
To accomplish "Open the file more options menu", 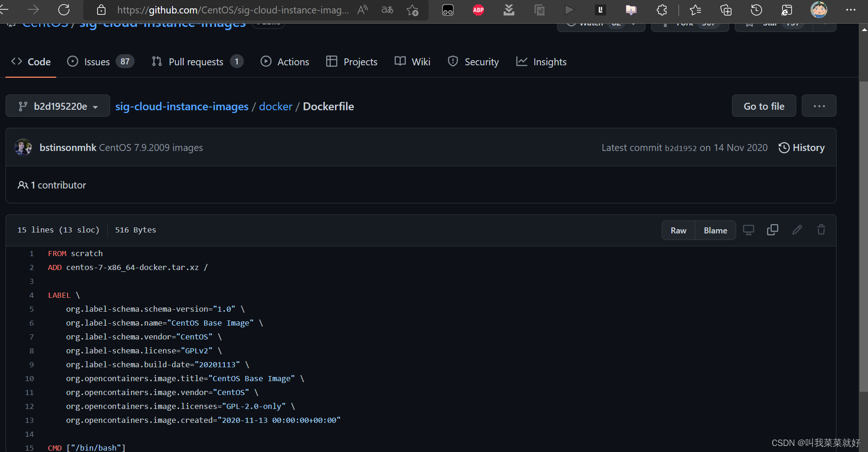I will click(819, 106).
